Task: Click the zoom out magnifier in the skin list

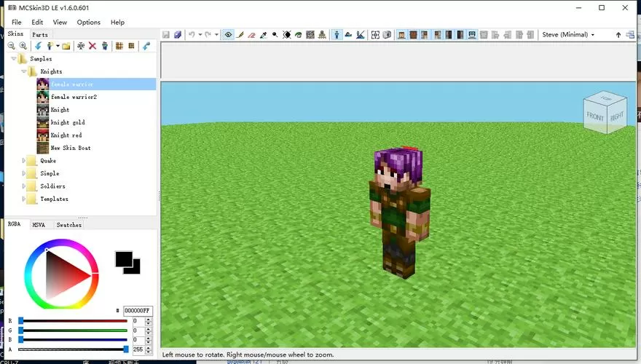Action: (12, 46)
